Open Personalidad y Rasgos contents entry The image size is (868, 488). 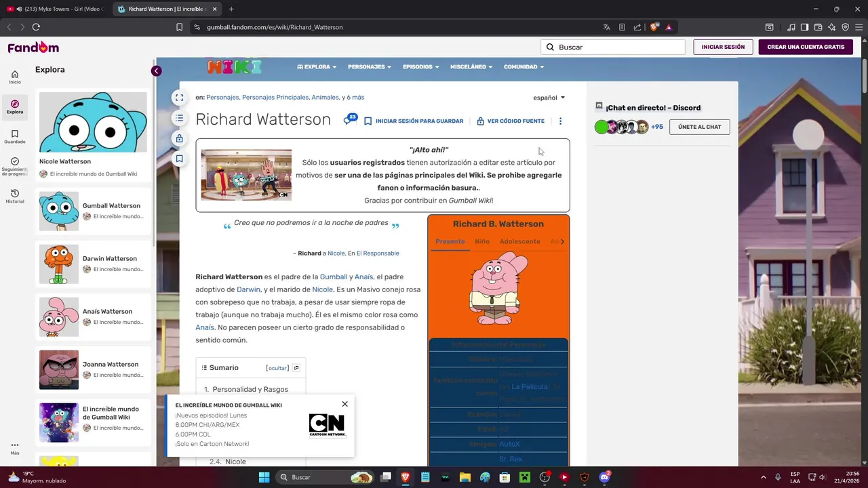[250, 389]
